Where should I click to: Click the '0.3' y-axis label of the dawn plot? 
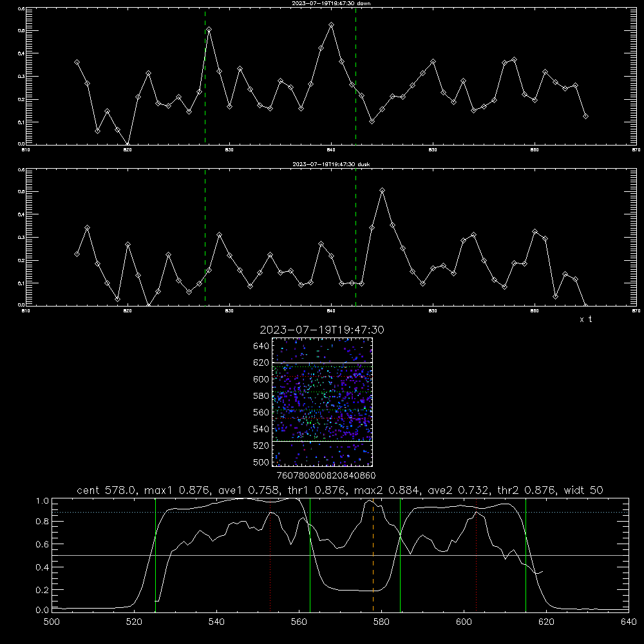pos(22,77)
